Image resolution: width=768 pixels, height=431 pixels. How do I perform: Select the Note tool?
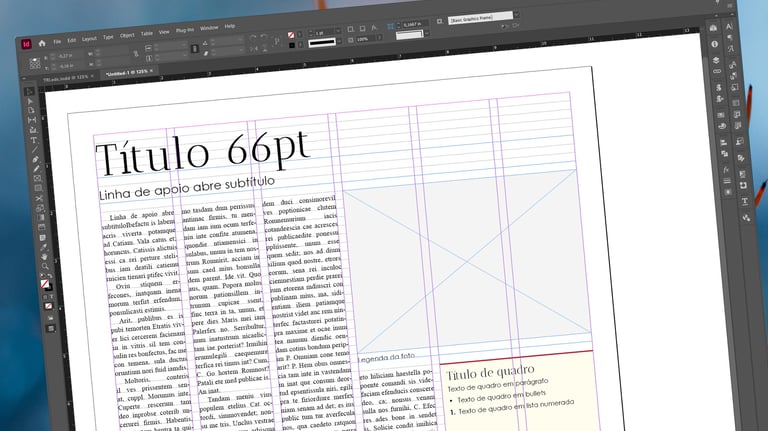click(43, 237)
